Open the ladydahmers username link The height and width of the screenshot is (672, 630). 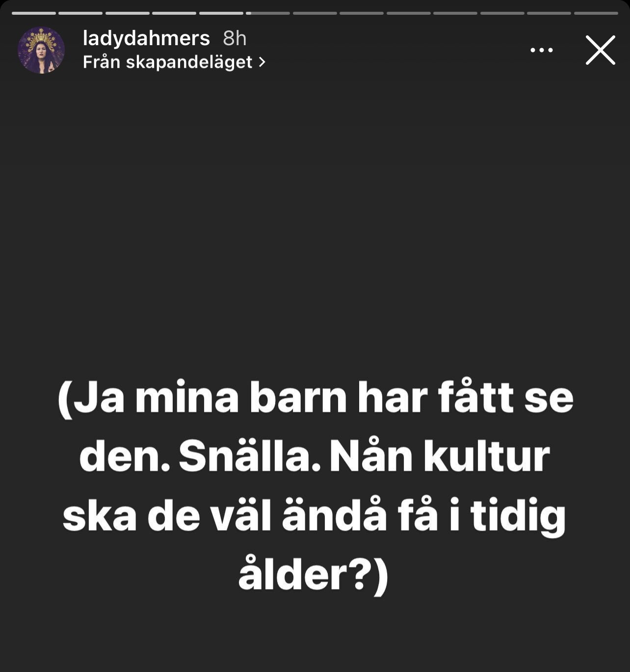coord(146,38)
